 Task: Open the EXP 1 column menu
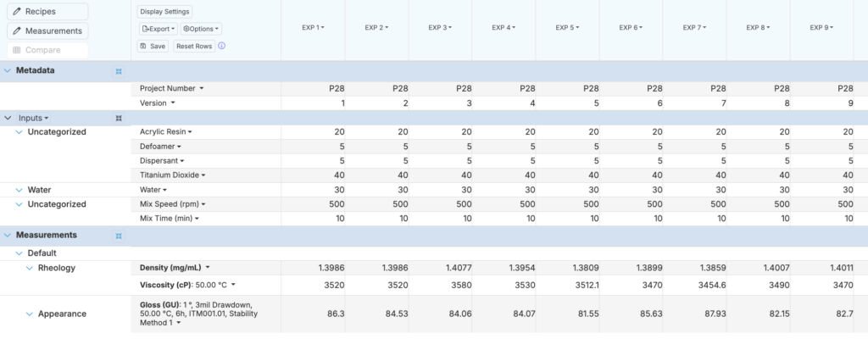[313, 28]
